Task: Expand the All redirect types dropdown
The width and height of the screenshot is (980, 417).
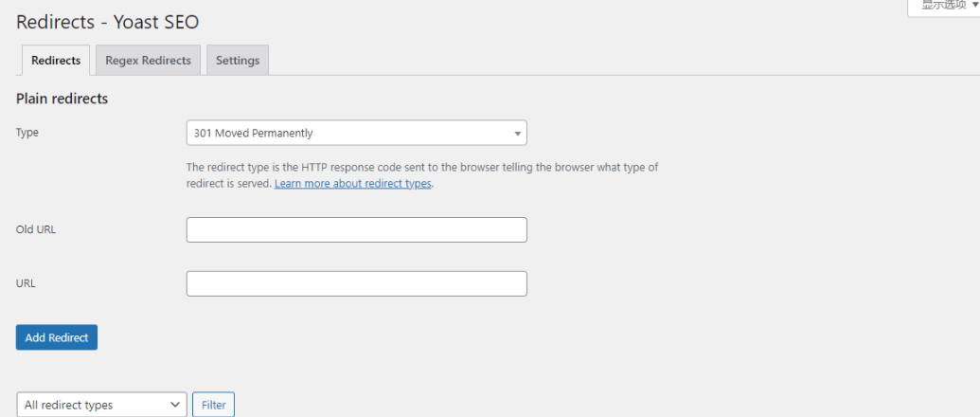Action: [x=102, y=405]
